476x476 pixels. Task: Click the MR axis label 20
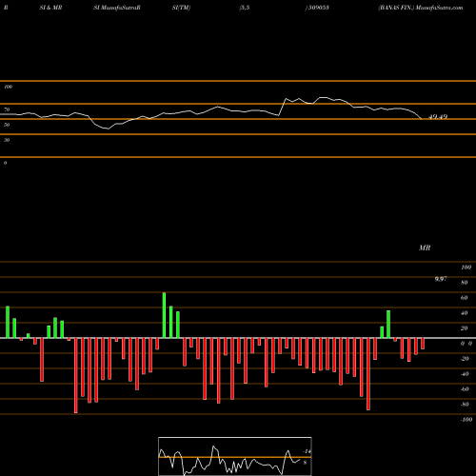(x=465, y=328)
